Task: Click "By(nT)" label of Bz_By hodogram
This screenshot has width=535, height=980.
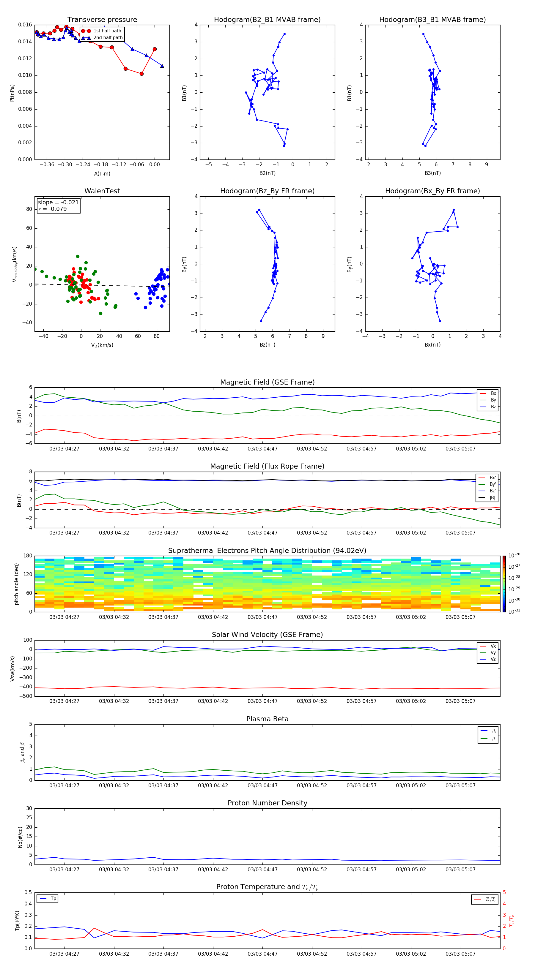Action: (184, 264)
